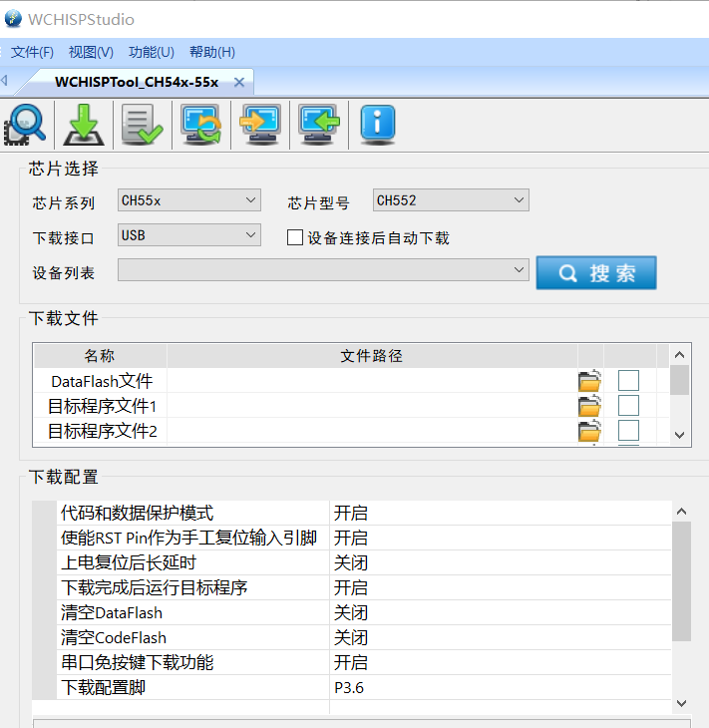Tick the 目标程序文件2 row checkbox
Image resolution: width=709 pixels, height=728 pixels.
pyautogui.click(x=628, y=431)
